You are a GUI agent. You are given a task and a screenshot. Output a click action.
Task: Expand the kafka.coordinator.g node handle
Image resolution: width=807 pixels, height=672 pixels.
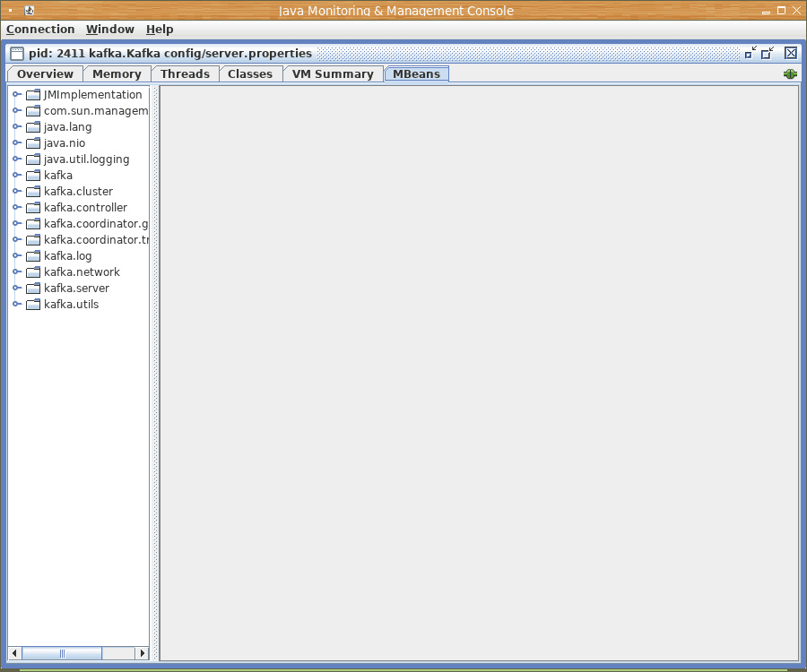(16, 223)
